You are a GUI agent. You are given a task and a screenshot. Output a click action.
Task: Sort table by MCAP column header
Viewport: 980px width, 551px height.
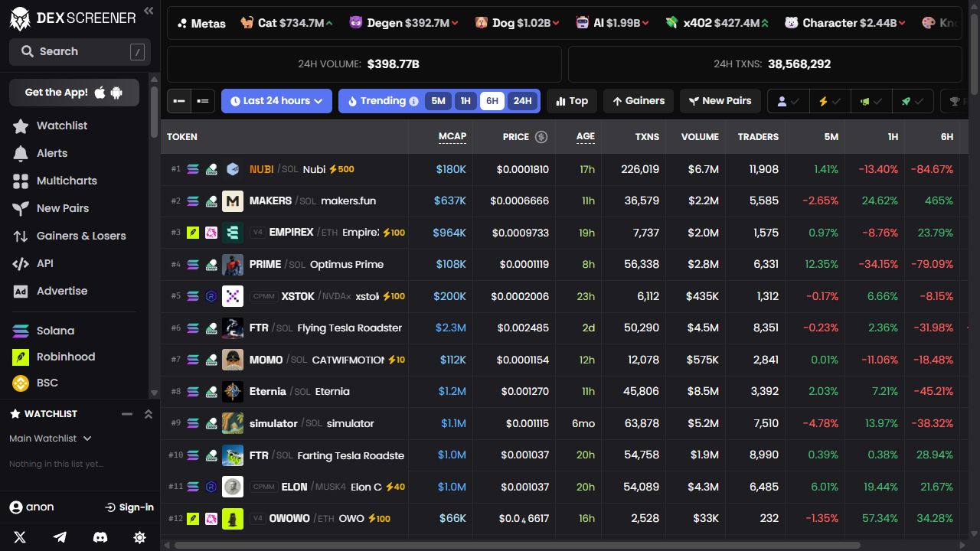tap(452, 137)
